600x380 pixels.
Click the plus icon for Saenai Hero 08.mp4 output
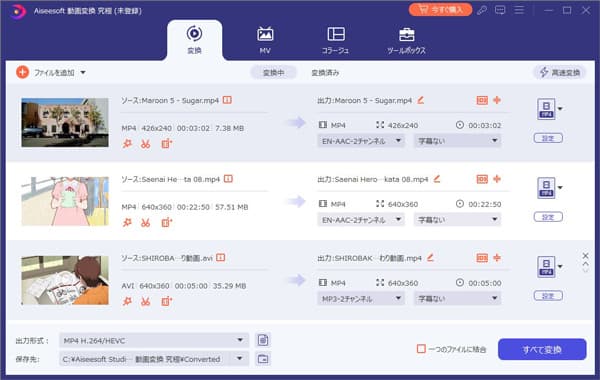pos(497,179)
